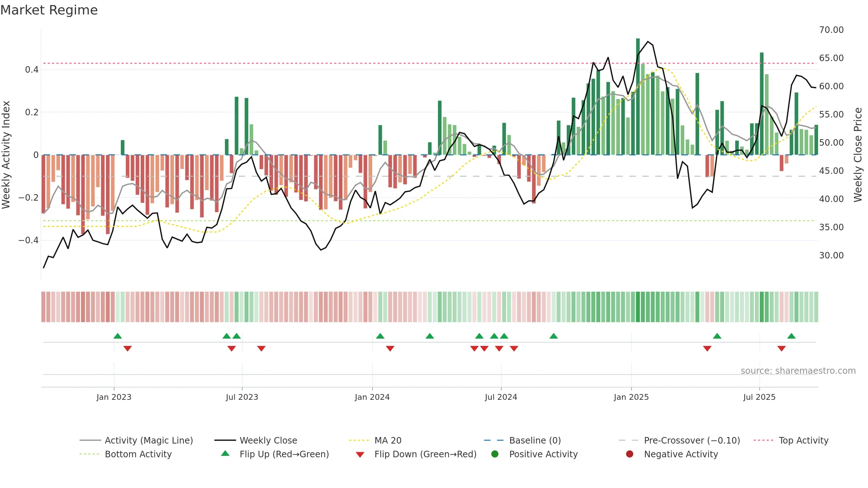Click the Jan 2025 axis label

pos(631,397)
